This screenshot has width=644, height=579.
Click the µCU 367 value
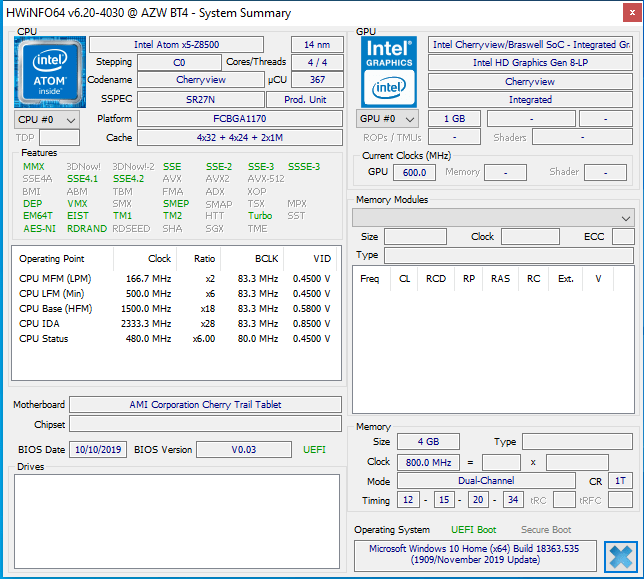pyautogui.click(x=317, y=80)
